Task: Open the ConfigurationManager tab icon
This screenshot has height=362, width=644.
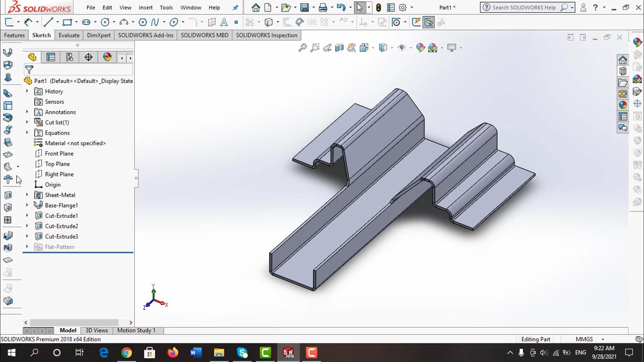Action: point(69,57)
